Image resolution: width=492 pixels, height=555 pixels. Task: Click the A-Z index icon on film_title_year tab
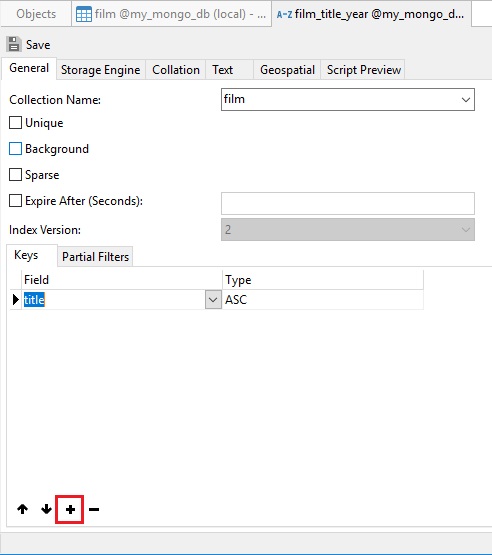point(284,15)
